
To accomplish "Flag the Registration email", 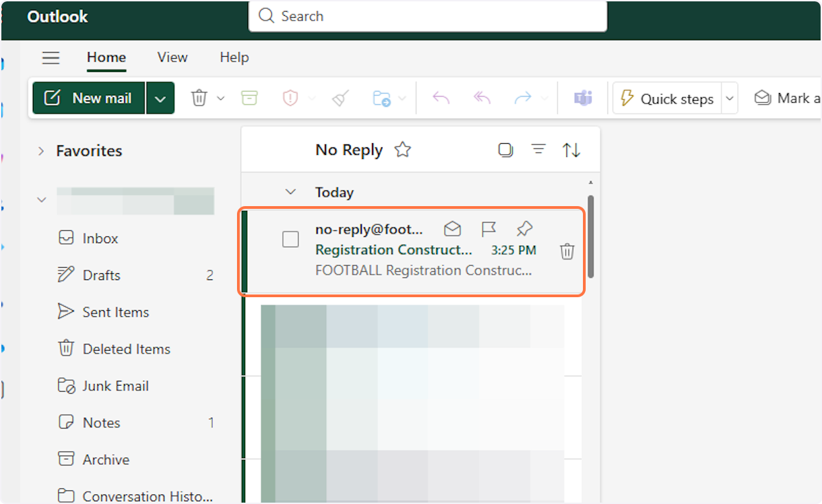I will click(488, 229).
